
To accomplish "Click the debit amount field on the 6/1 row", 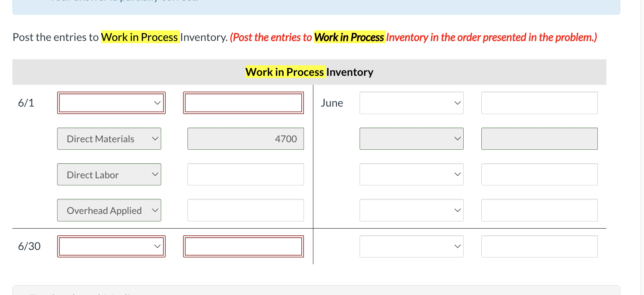I will pyautogui.click(x=243, y=102).
